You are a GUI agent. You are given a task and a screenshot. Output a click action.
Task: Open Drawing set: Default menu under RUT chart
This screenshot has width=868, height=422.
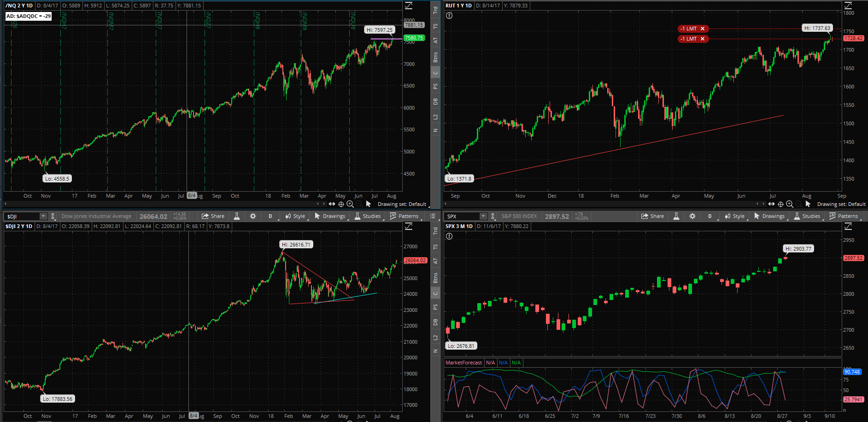[841, 204]
